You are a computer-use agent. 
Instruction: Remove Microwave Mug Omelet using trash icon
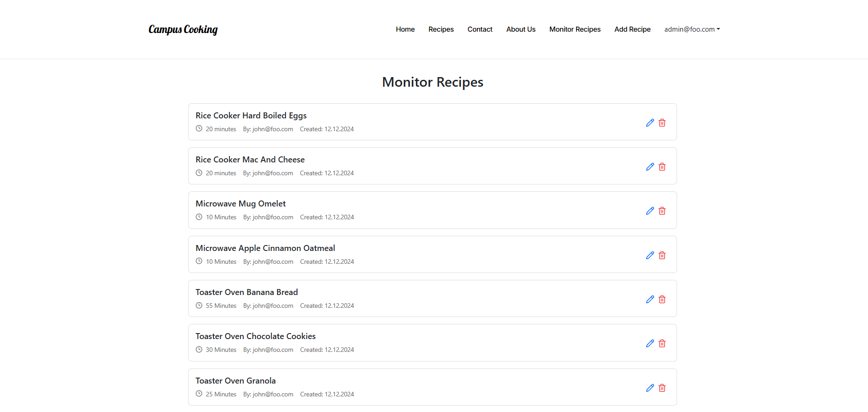tap(662, 211)
